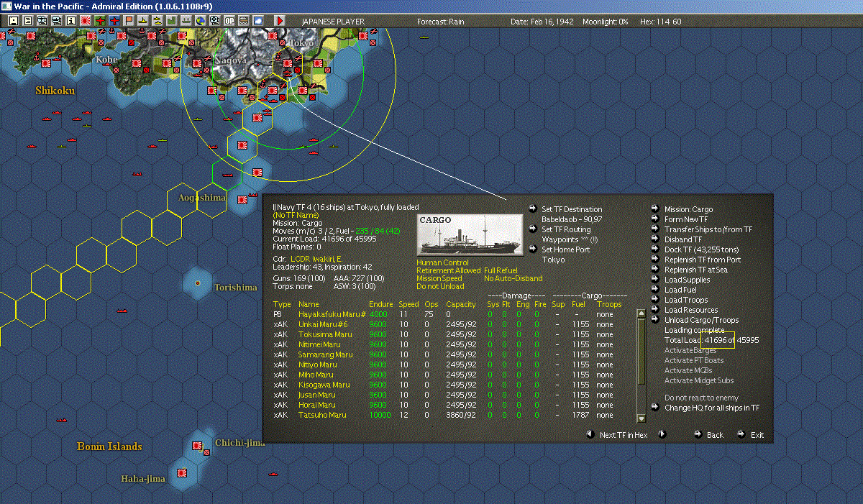Click the arrow beside Set Home Port

531,249
